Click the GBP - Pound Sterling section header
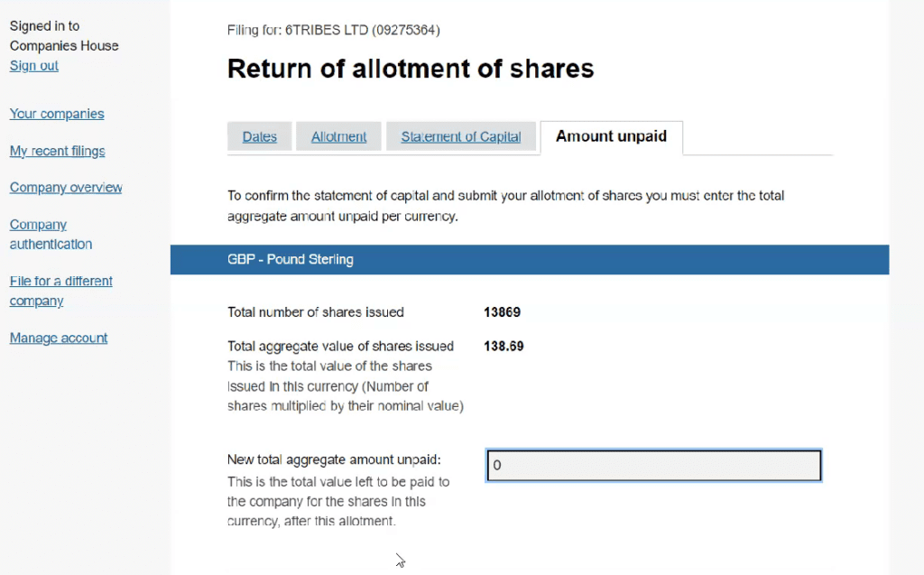 point(290,259)
